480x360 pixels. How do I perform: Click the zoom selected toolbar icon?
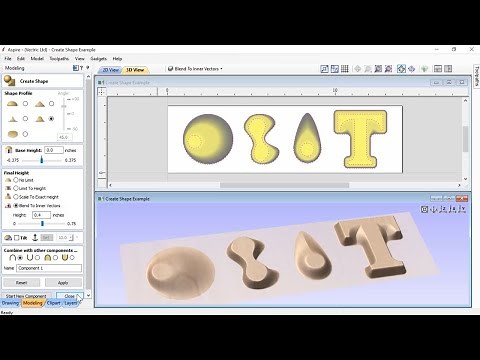(388, 69)
